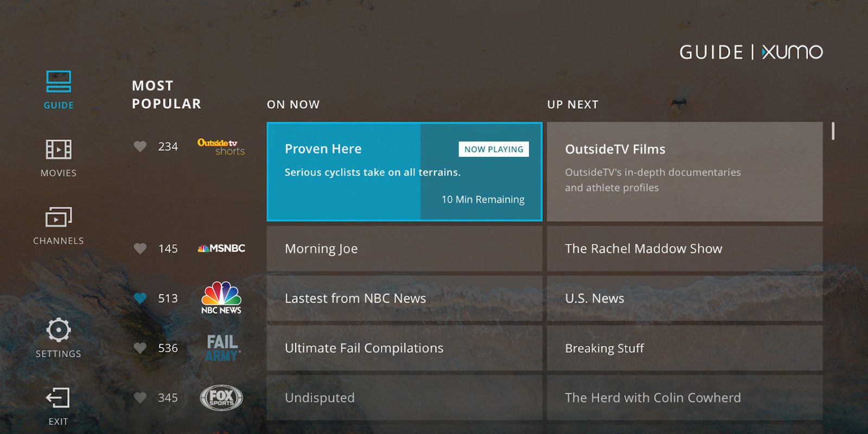The width and height of the screenshot is (868, 434).
Task: Open the Settings gear icon
Action: coord(59,330)
